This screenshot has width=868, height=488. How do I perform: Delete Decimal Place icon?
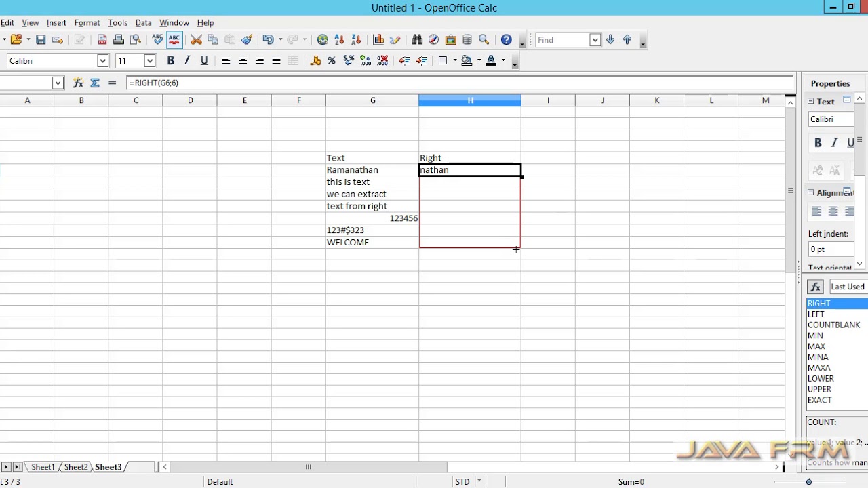[x=382, y=61]
